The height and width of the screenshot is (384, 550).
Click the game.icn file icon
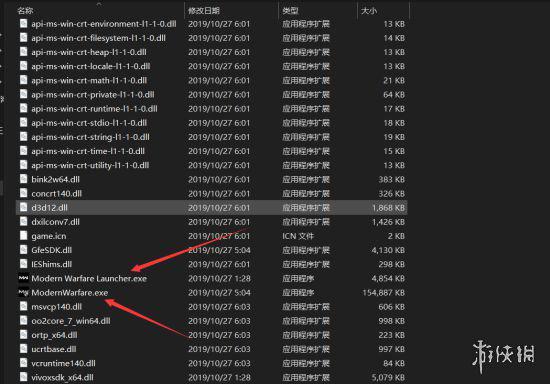click(x=24, y=236)
